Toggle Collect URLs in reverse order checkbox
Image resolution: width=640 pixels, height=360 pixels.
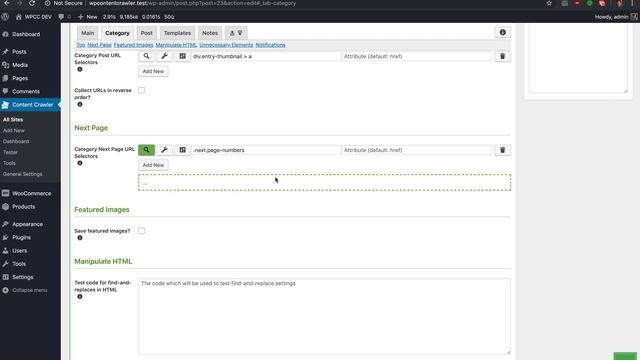click(x=141, y=90)
